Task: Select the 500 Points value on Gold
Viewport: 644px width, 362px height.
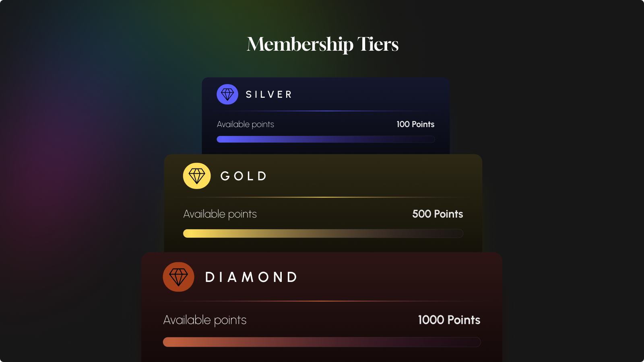Action: coord(438,214)
